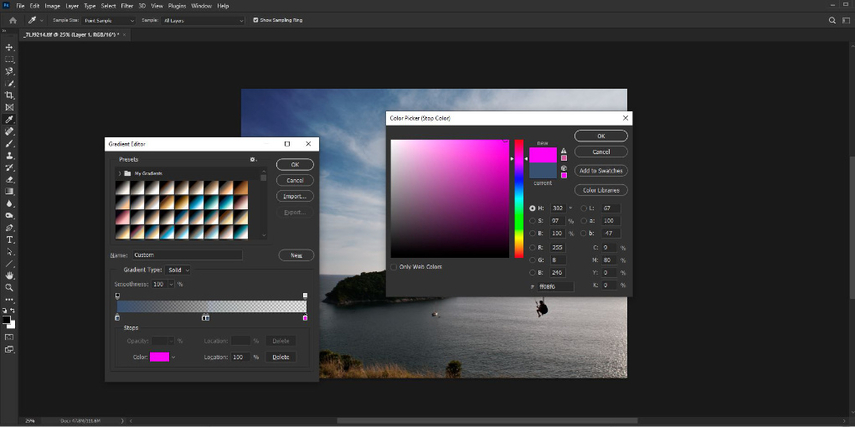
Task: Select the Move tool
Action: coord(9,47)
